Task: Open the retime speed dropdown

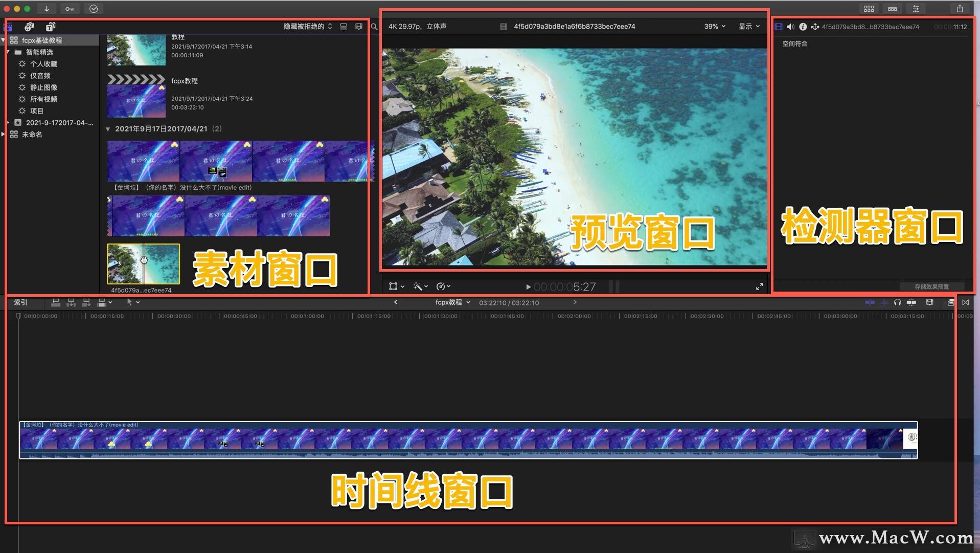Action: 443,286
